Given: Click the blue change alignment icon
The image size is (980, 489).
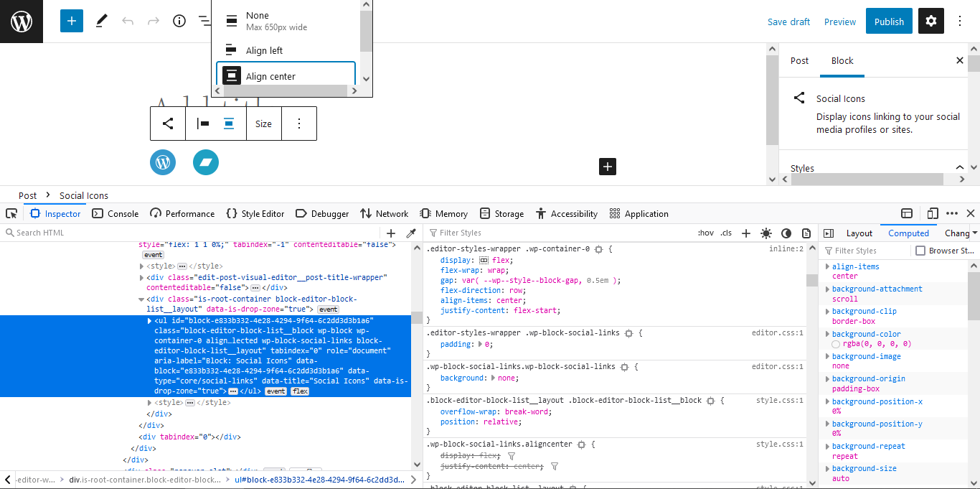Looking at the screenshot, I should [229, 124].
